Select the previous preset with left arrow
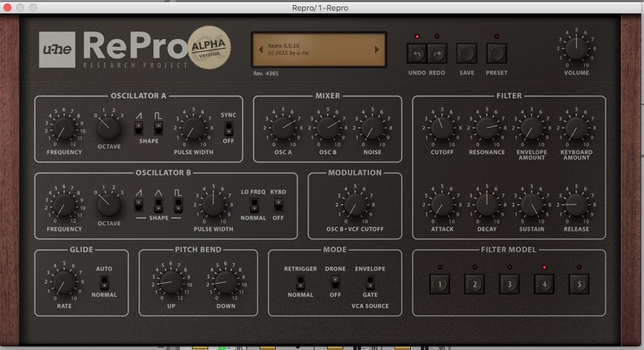The height and width of the screenshot is (350, 644). pyautogui.click(x=260, y=50)
